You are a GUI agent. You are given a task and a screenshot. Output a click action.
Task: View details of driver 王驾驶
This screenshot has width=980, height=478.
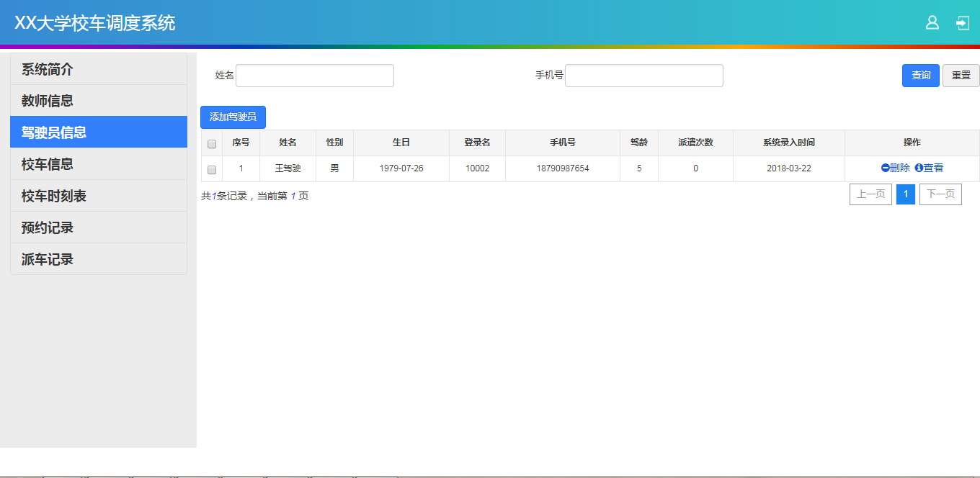929,168
